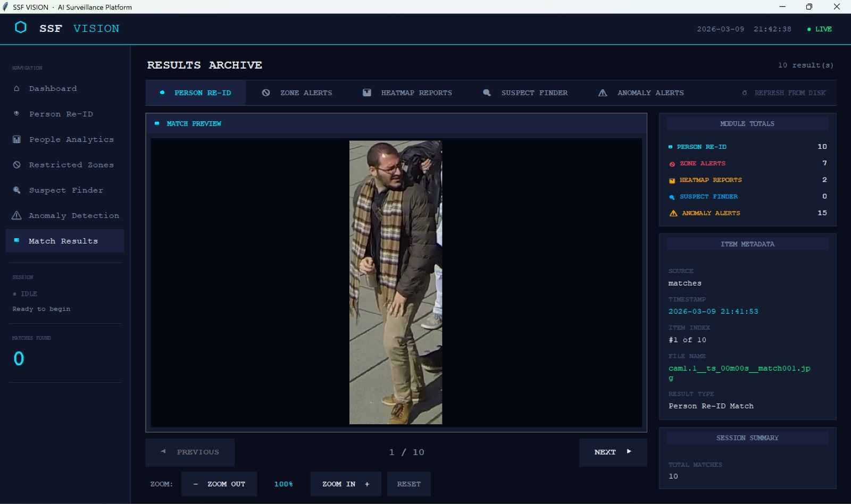This screenshot has width=851, height=504.
Task: Click the Heatmap Reports save icon in Module Totals
Action: pos(672,180)
